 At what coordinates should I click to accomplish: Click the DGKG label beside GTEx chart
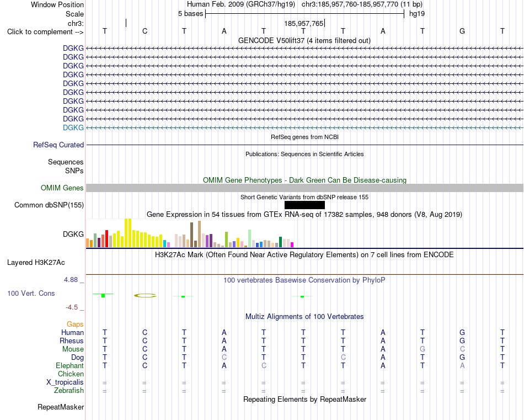coord(73,234)
